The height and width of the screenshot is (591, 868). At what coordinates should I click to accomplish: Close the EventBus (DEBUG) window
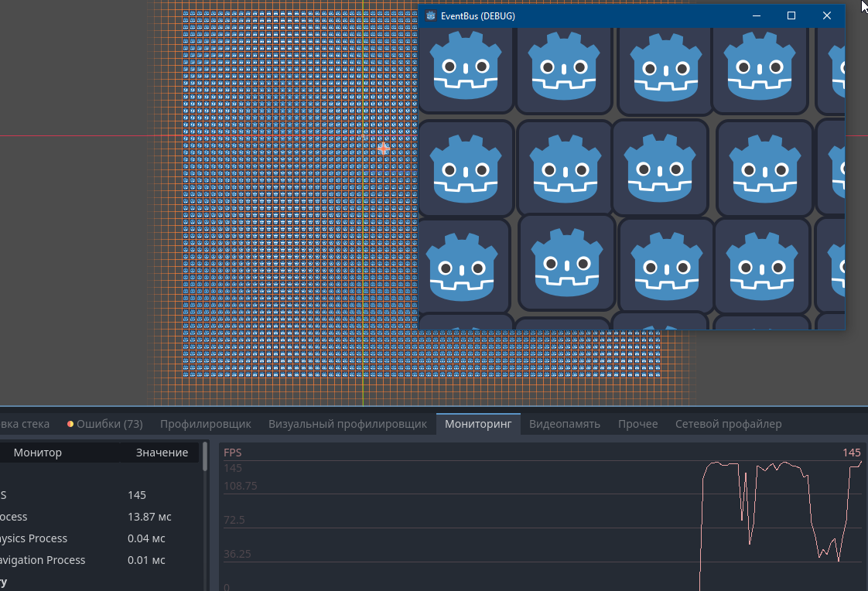point(826,15)
